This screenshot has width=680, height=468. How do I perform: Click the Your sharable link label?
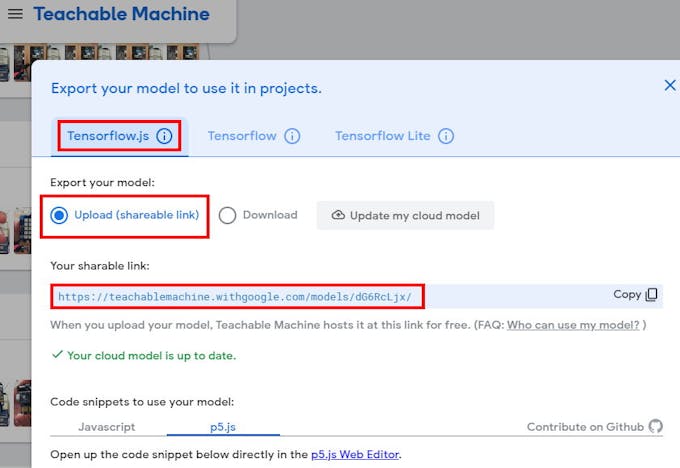[100, 266]
